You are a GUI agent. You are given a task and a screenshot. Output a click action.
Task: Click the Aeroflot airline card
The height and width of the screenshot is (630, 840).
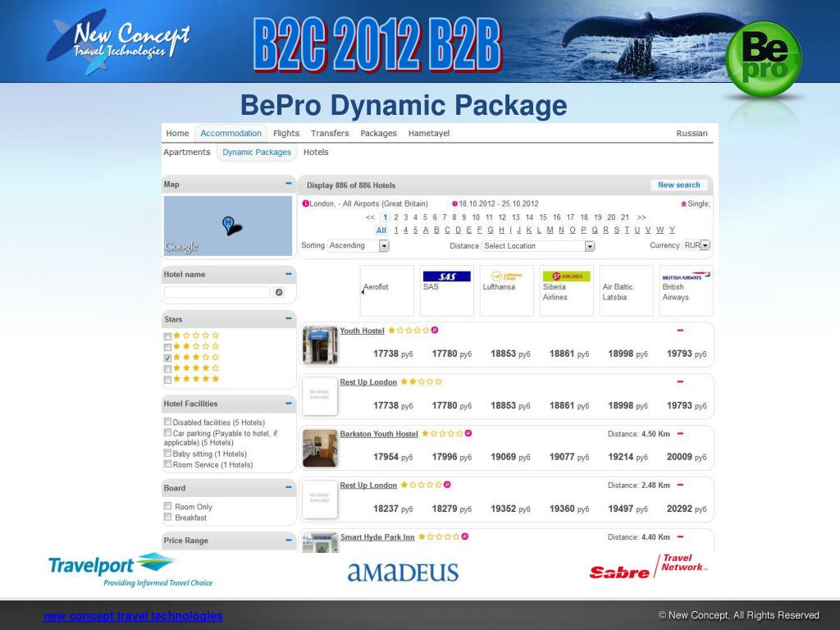[387, 290]
